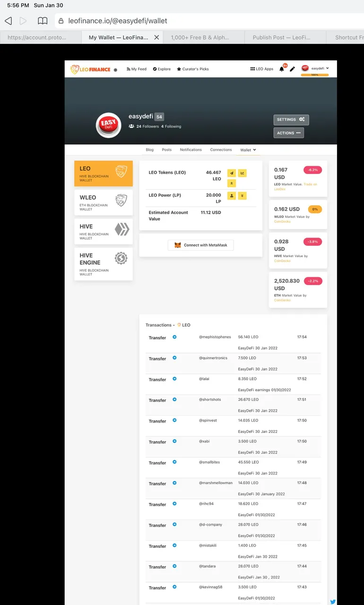Switch to the Blog tab

tap(150, 150)
